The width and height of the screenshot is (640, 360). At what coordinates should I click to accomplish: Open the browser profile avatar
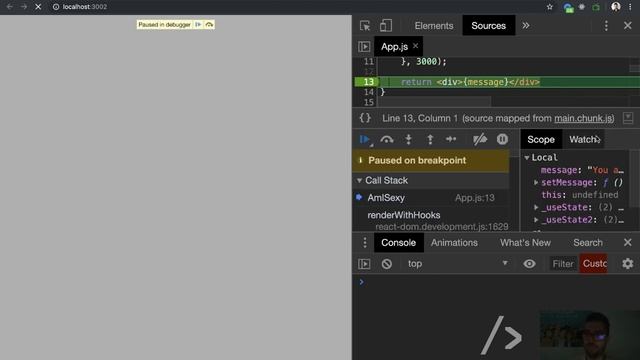click(616, 7)
